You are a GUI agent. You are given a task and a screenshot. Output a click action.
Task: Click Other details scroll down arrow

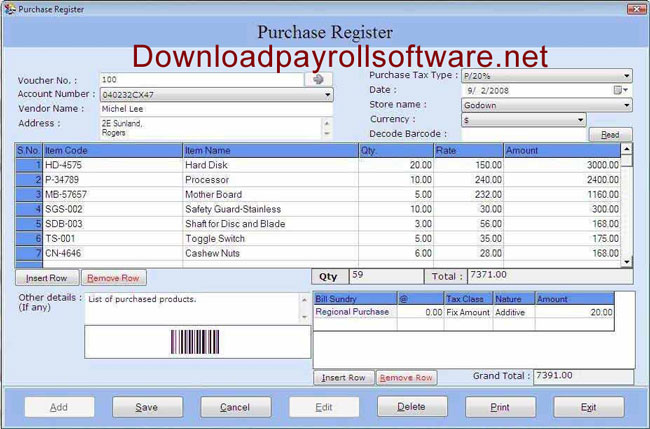(305, 317)
